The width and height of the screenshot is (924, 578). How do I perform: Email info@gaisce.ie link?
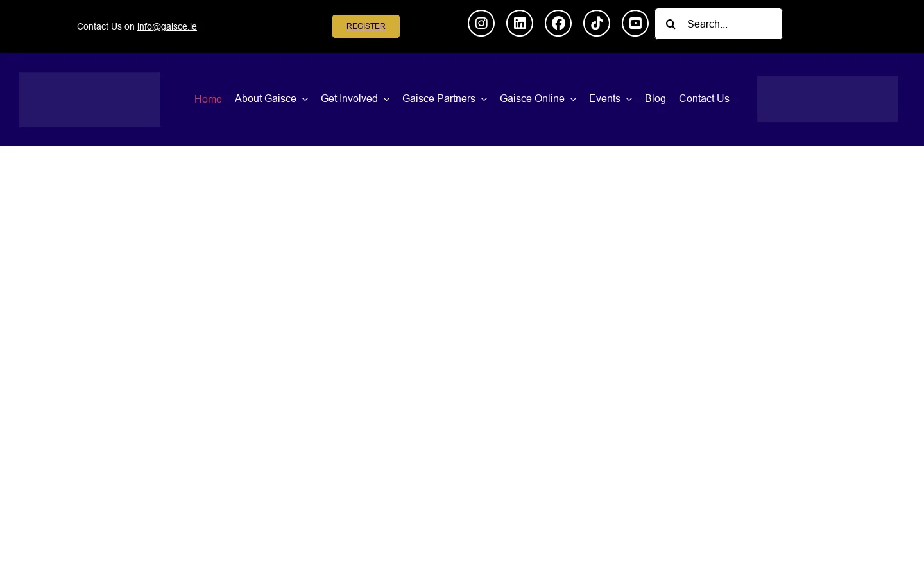coord(167,26)
